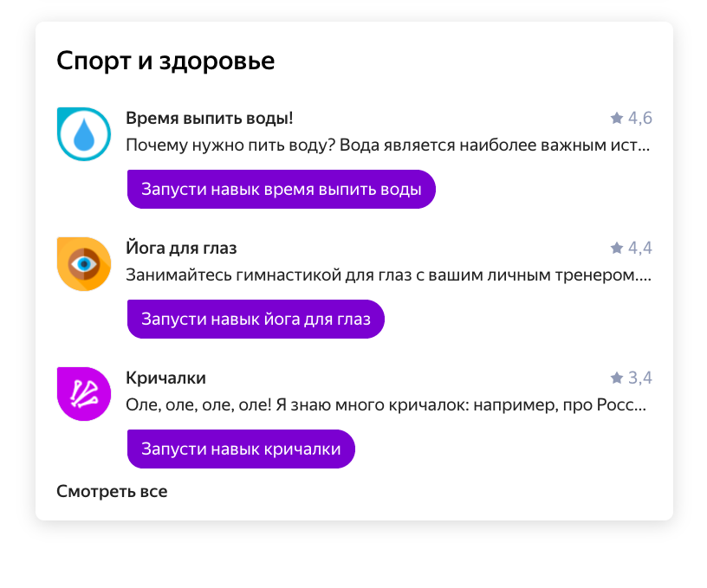707x588 pixels.
Task: Click star rating 3,4 for Кричалки
Action: 632,378
